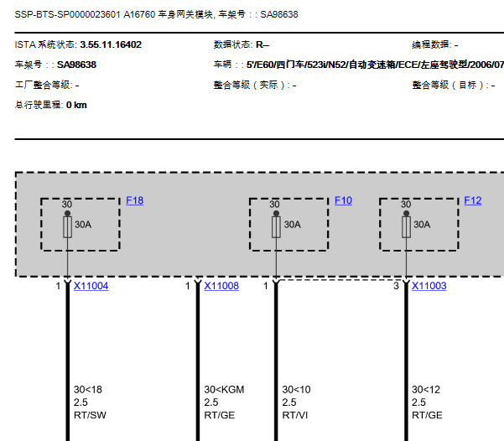Select the F10 fuse symbol
Viewport: 504px width, 441px height.
[276, 227]
